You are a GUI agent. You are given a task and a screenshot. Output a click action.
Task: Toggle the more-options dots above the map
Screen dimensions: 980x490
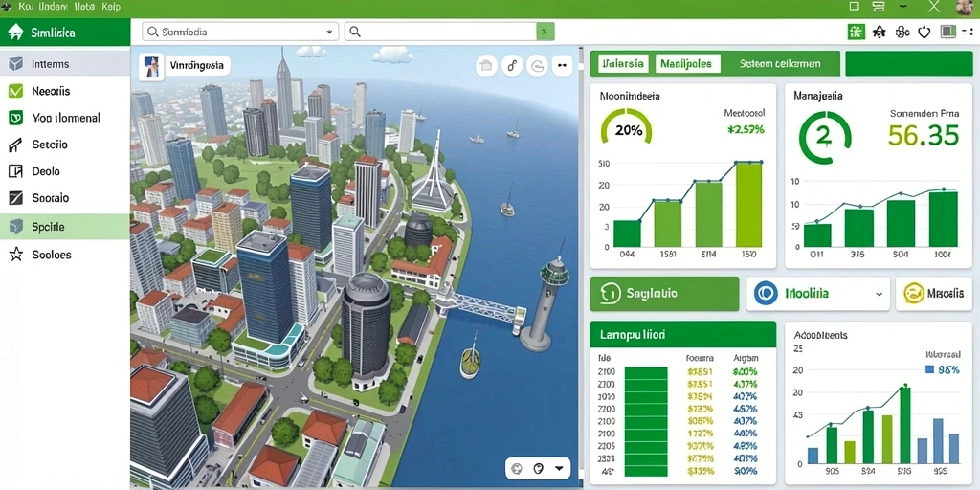(x=562, y=65)
